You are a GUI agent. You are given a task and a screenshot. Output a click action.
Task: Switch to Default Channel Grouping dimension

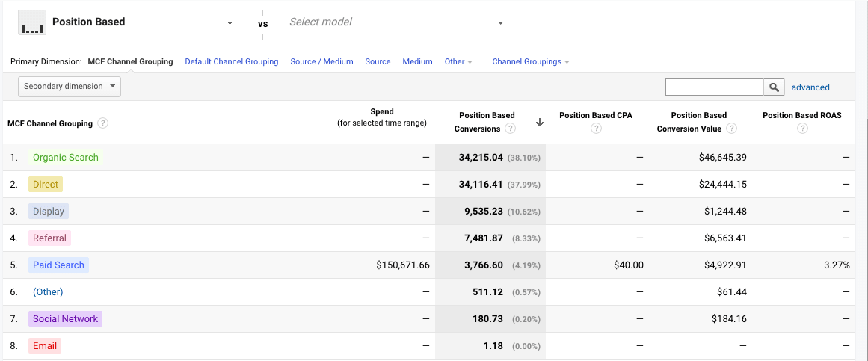pyautogui.click(x=232, y=62)
